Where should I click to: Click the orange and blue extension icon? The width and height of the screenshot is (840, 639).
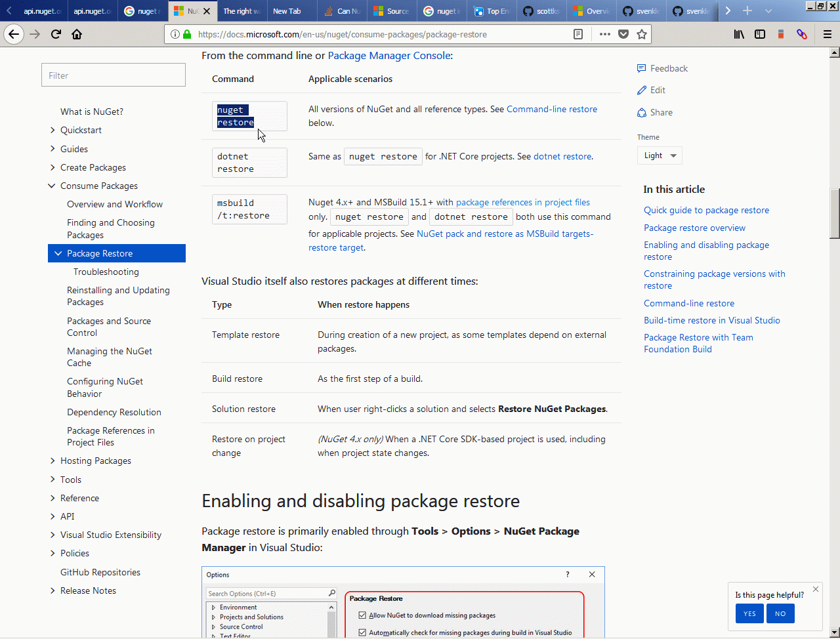781,34
